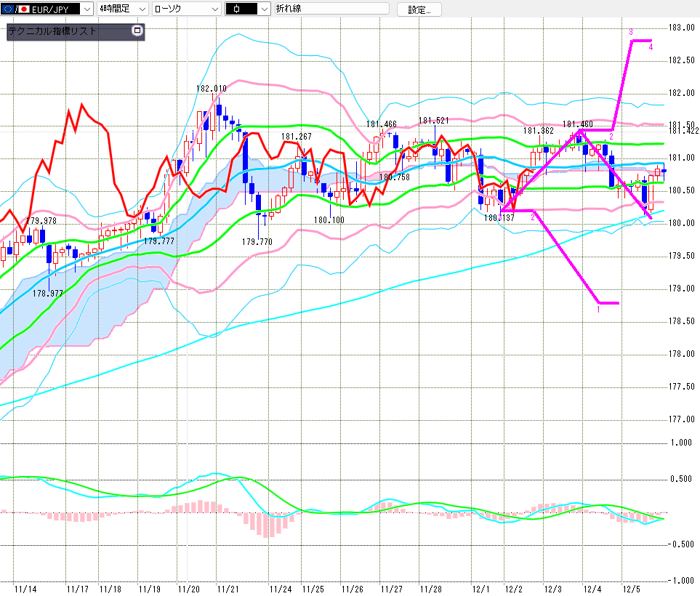Click the 設定... settings button
700x596 pixels.
pyautogui.click(x=419, y=9)
